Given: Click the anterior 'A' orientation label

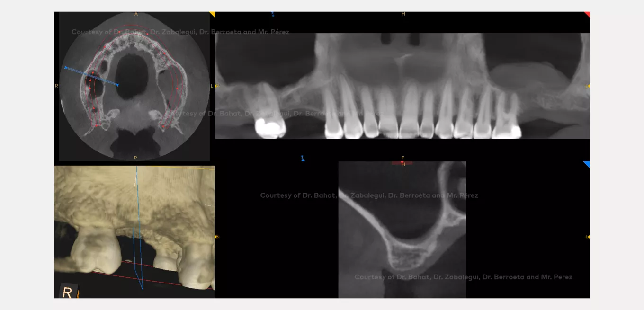Looking at the screenshot, I should 136,14.
